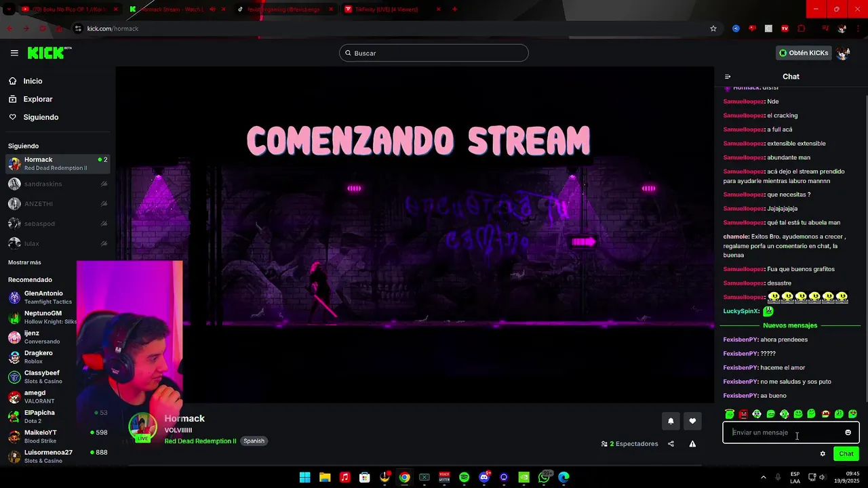Open volume control in system tray
Viewport: 868px width, 488px height.
822,477
